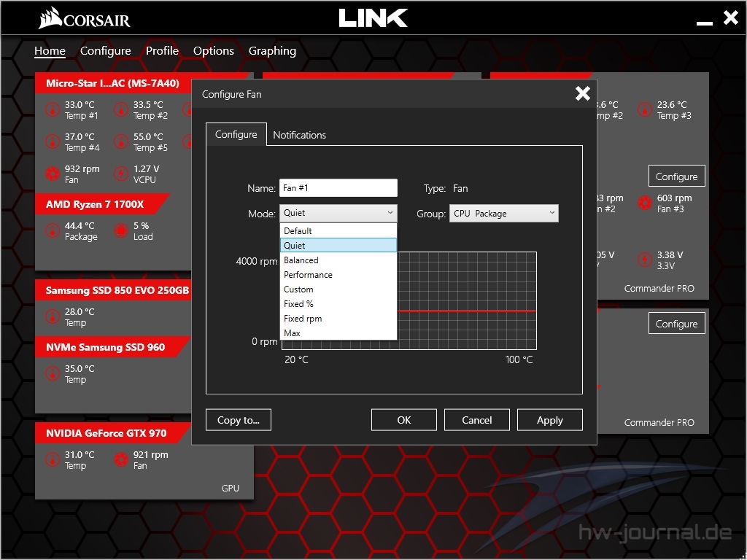Click the thermometer icon for Samsung SSD 850 EVO
This screenshot has height=560, width=747.
point(53,316)
